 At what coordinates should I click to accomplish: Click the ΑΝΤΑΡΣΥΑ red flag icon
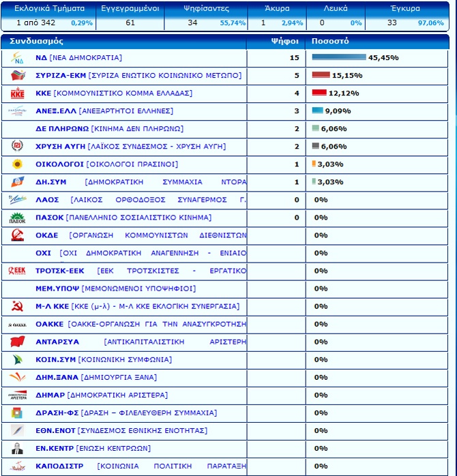tap(17, 342)
